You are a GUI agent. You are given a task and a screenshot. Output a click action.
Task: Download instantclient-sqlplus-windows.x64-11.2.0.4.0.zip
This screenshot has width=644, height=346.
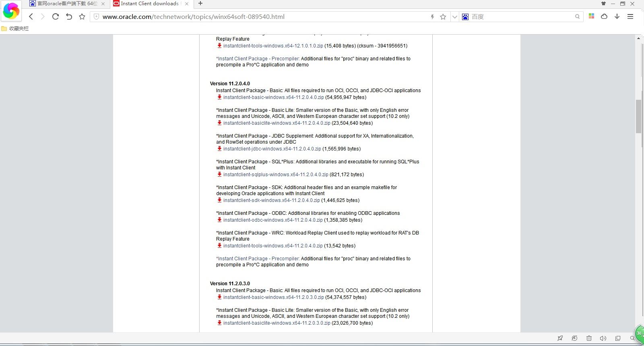(x=276, y=175)
